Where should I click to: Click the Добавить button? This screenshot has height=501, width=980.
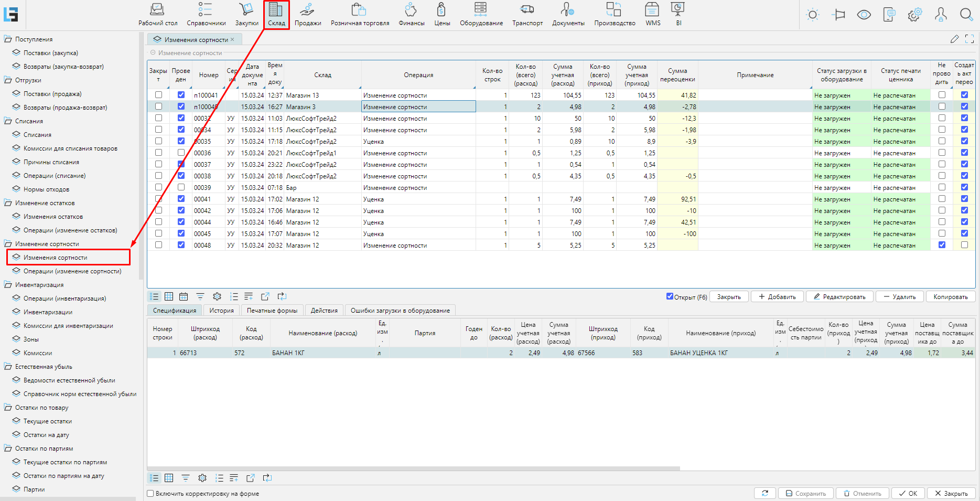point(777,297)
